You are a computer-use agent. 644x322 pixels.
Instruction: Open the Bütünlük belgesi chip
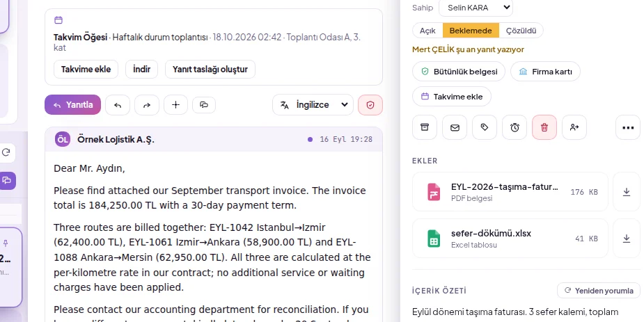459,72
